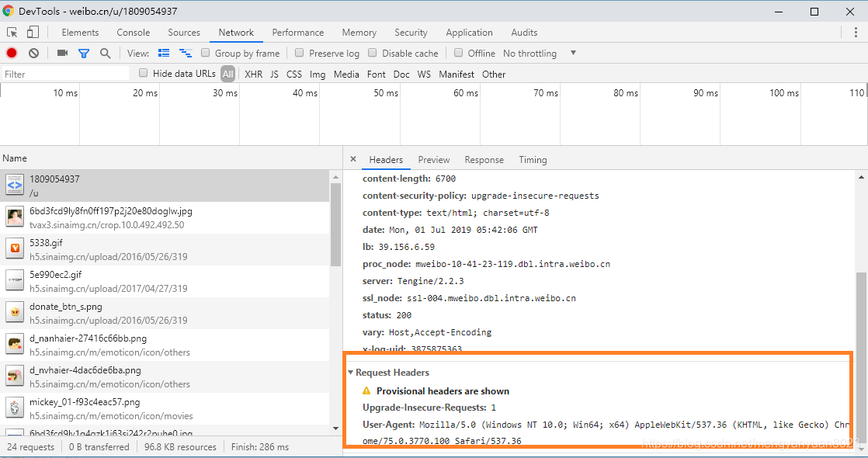Viewport: 868px width, 458px height.
Task: Open the Performance panel tab
Action: [298, 32]
